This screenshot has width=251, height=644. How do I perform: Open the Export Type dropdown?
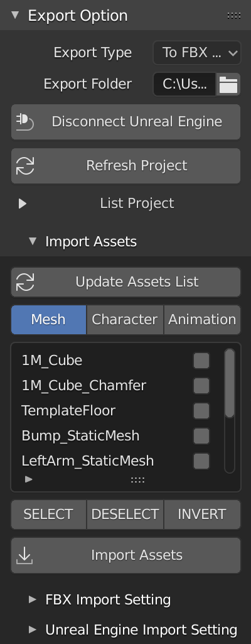(197, 53)
